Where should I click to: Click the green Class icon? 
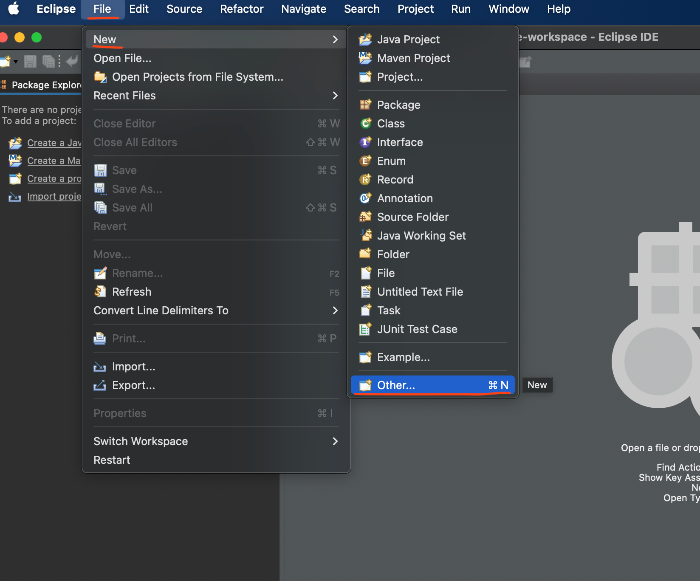pos(366,123)
